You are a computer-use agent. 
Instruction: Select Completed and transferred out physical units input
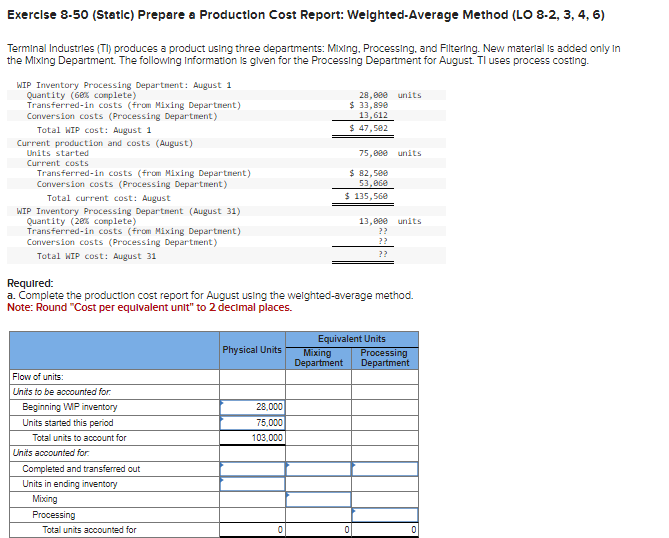coord(252,469)
